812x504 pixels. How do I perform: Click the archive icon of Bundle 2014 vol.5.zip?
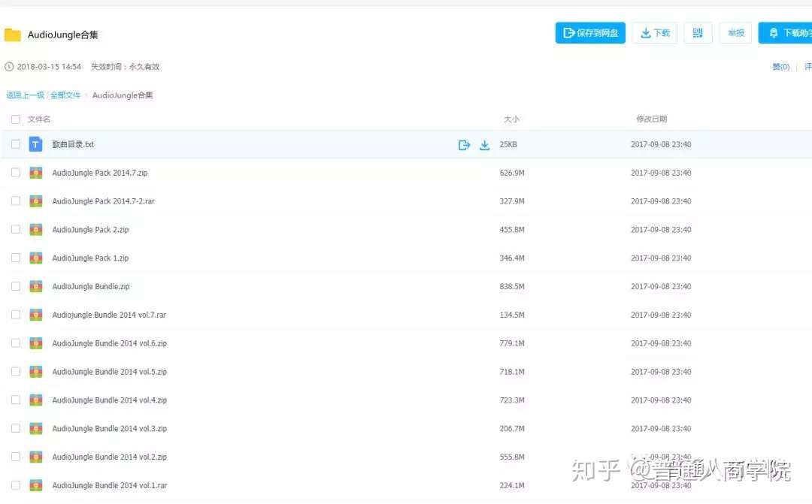point(36,372)
